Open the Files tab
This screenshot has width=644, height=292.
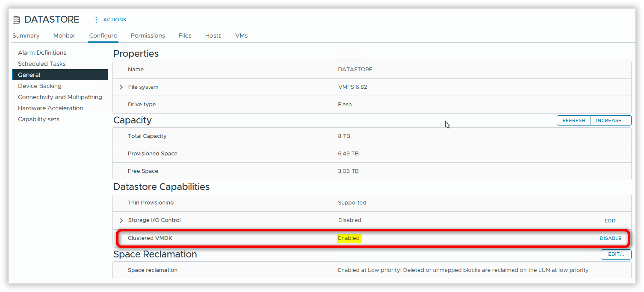coord(185,36)
